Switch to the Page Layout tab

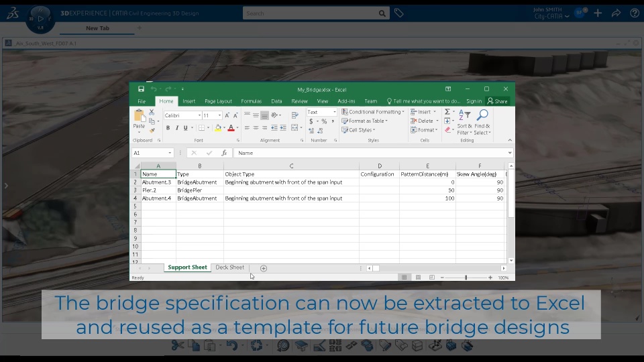[x=218, y=101]
